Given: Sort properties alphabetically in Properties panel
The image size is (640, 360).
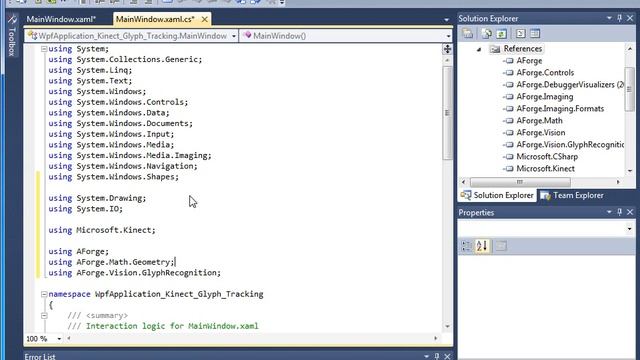Looking at the screenshot, I should (482, 246).
